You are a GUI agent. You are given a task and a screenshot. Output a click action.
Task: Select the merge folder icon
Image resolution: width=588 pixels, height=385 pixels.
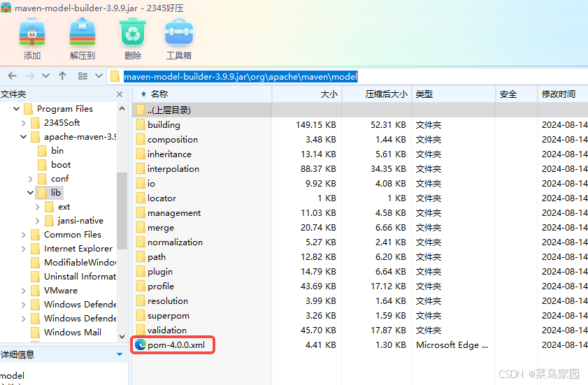[x=141, y=227]
